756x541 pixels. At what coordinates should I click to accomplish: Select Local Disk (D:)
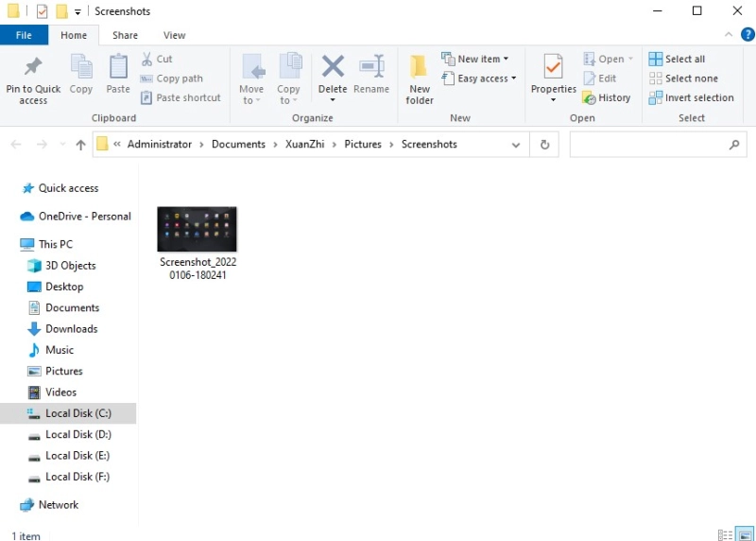69,434
